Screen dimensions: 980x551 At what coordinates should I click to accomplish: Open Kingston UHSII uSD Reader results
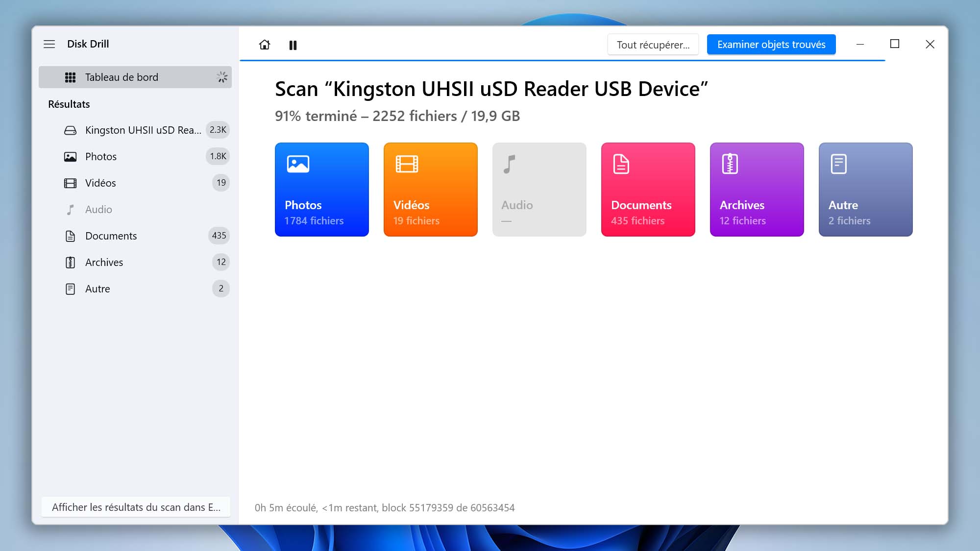tap(135, 130)
